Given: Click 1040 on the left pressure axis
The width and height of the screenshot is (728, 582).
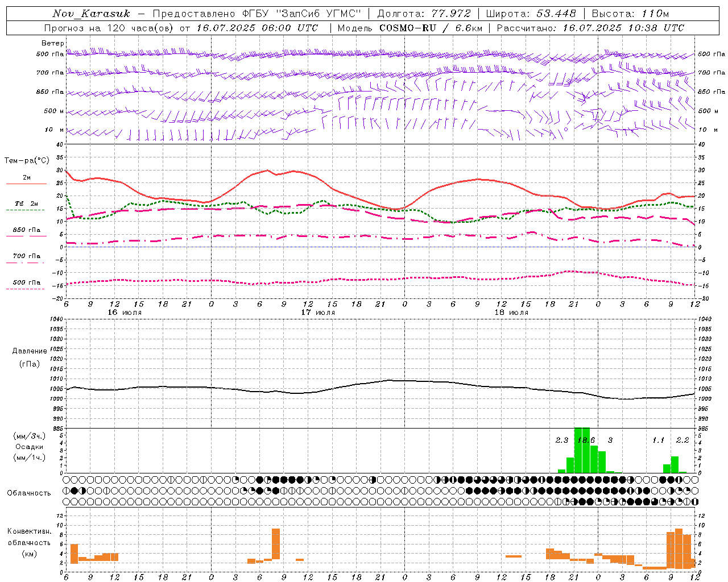Looking at the screenshot, I should coord(55,319).
